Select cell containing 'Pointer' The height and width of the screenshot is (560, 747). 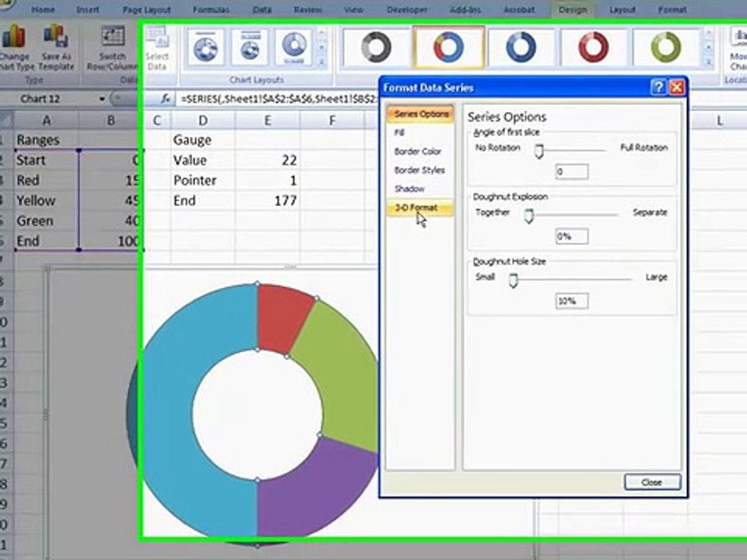203,180
